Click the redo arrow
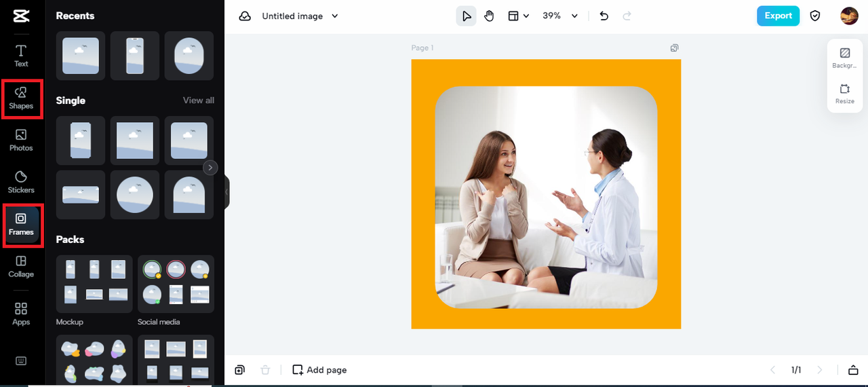 (x=627, y=16)
